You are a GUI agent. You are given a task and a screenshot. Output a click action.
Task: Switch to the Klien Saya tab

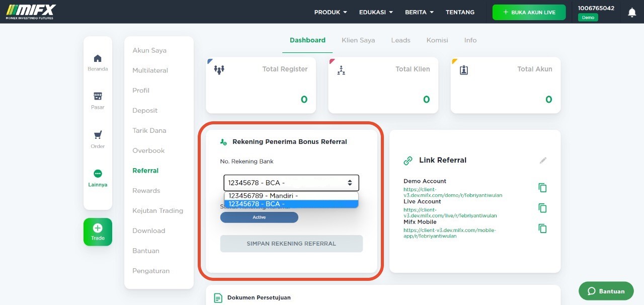coord(358,40)
